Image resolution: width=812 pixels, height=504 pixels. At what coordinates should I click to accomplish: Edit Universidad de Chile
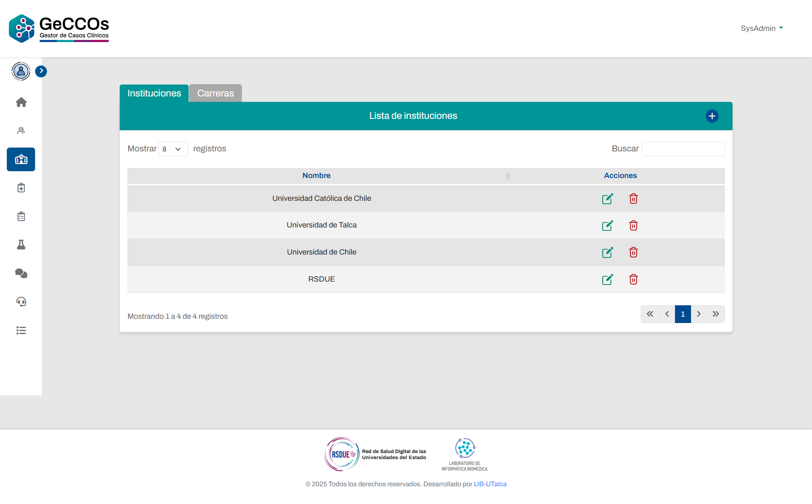pyautogui.click(x=608, y=252)
